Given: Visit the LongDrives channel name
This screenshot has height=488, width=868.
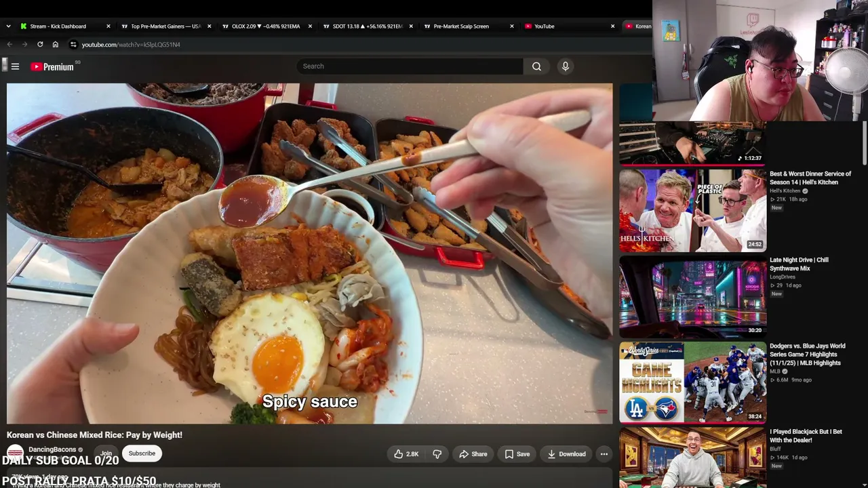Looking at the screenshot, I should [x=783, y=277].
